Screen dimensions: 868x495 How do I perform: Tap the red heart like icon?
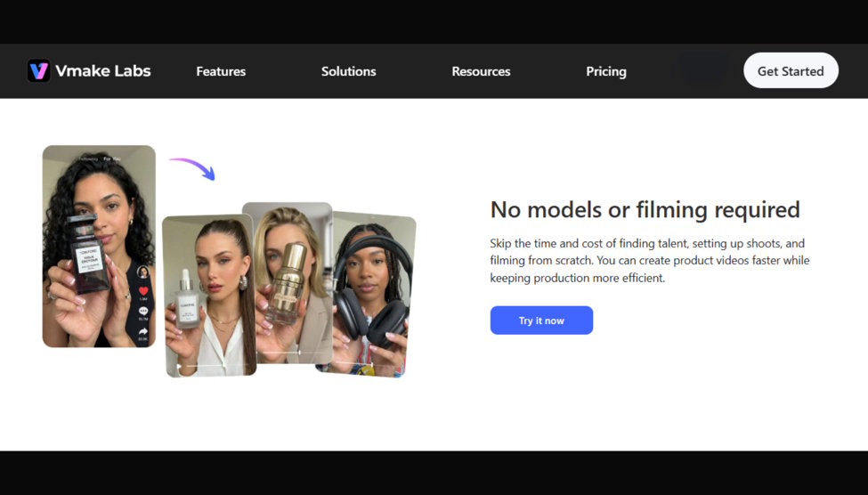pyautogui.click(x=143, y=291)
